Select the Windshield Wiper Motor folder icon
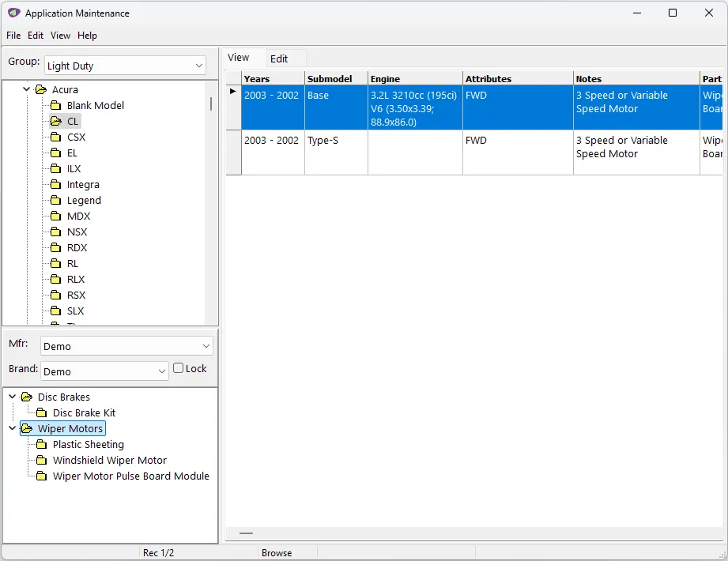 click(41, 460)
